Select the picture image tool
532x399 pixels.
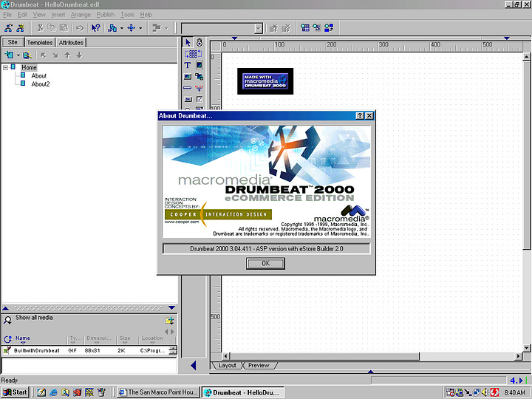point(188,77)
